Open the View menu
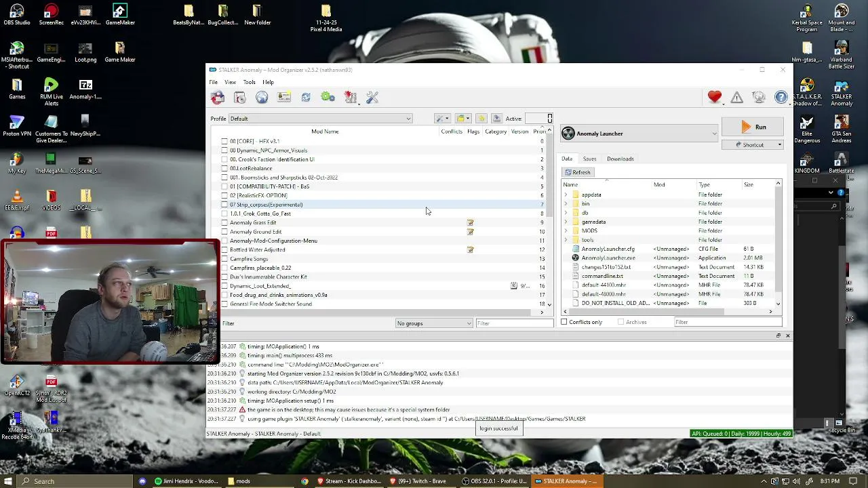The width and height of the screenshot is (868, 488). [x=231, y=83]
